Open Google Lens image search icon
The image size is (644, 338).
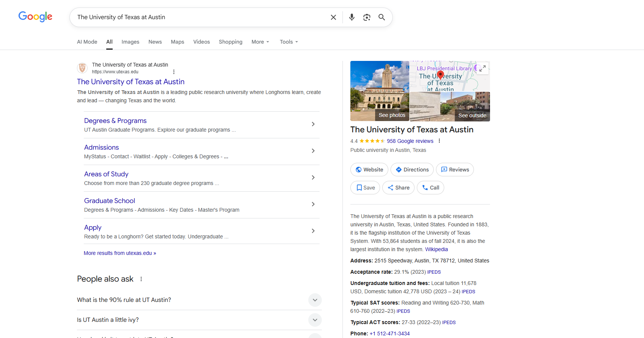[367, 17]
